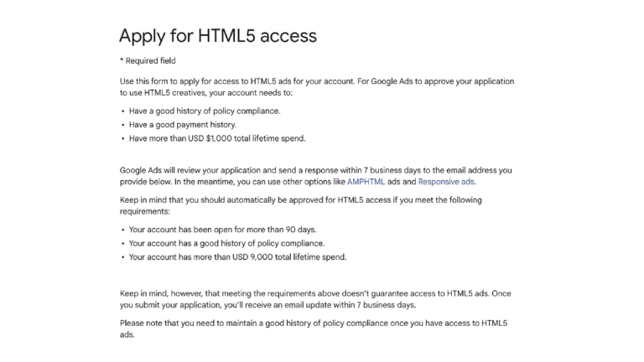Click 'Have a good history of policy compliance.' bullet
644x362 pixels.
205,111
